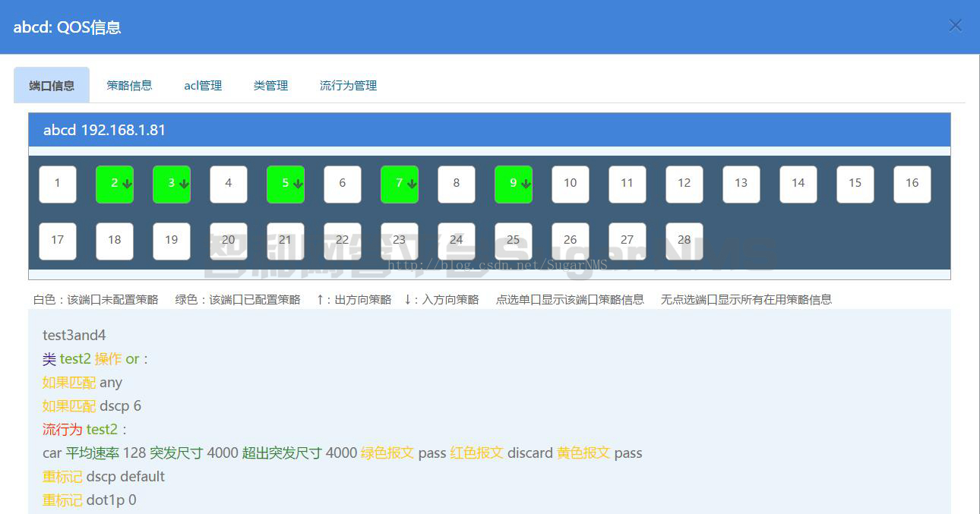
Task: Click the abcd: QOS信息 dialog title
Action: point(67,27)
